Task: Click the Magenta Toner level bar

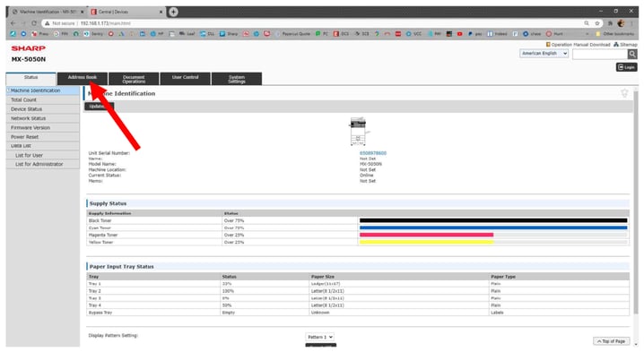Action: (x=426, y=235)
